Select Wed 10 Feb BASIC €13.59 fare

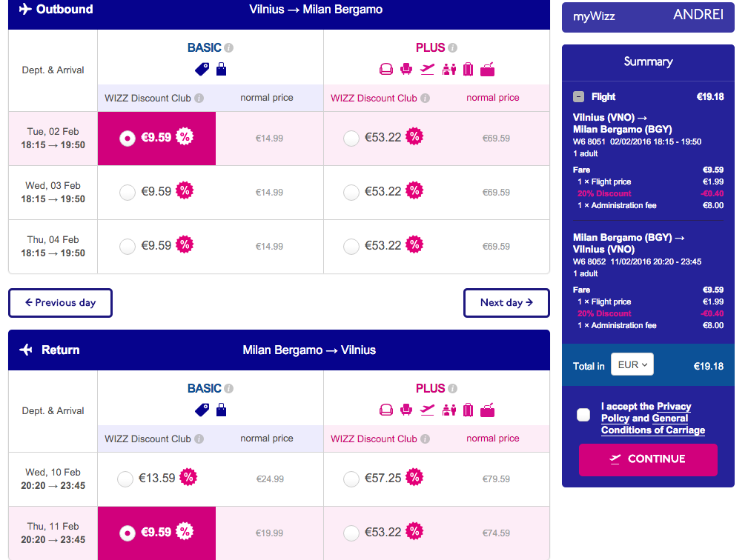[126, 479]
